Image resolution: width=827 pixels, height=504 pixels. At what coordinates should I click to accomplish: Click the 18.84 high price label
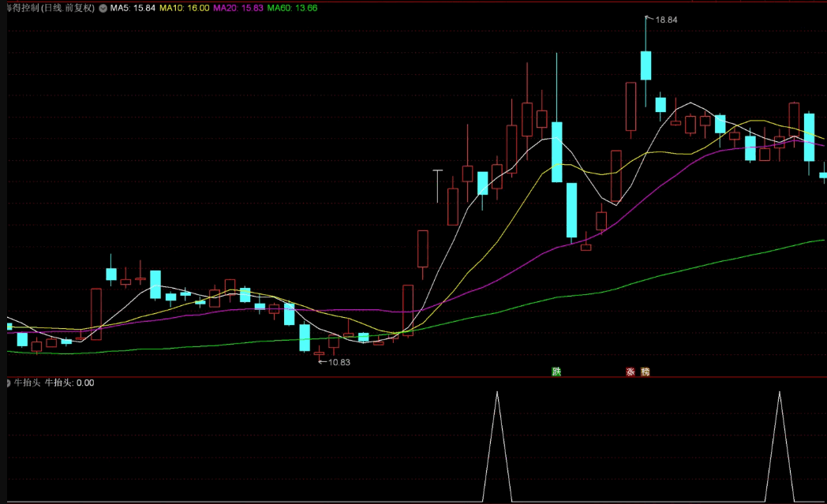pyautogui.click(x=666, y=20)
